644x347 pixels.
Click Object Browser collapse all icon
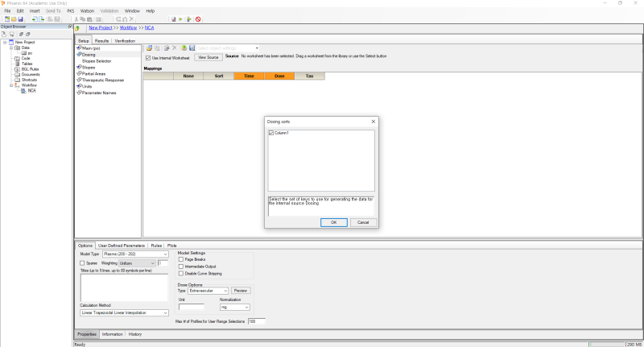point(27,34)
